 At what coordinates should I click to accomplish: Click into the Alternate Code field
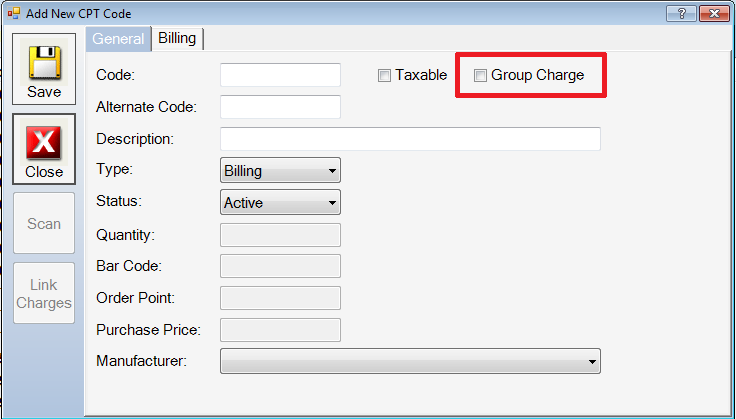[280, 107]
